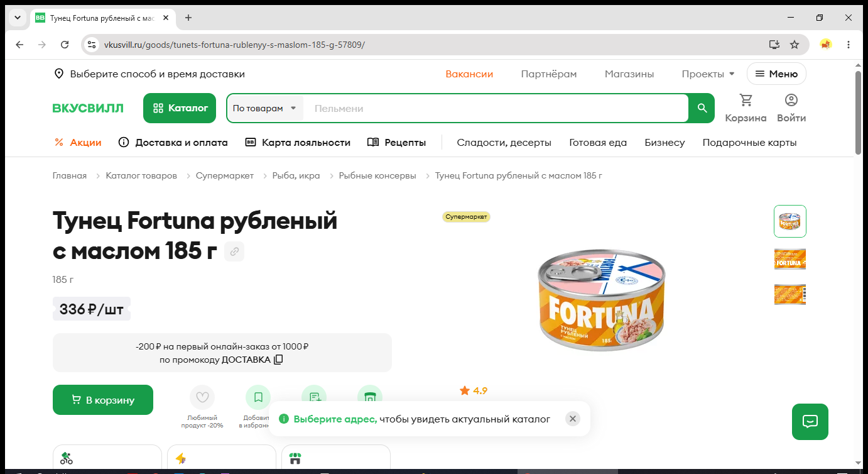Open the Партнёрам link
Screen dimensions: 868x474
coord(549,74)
